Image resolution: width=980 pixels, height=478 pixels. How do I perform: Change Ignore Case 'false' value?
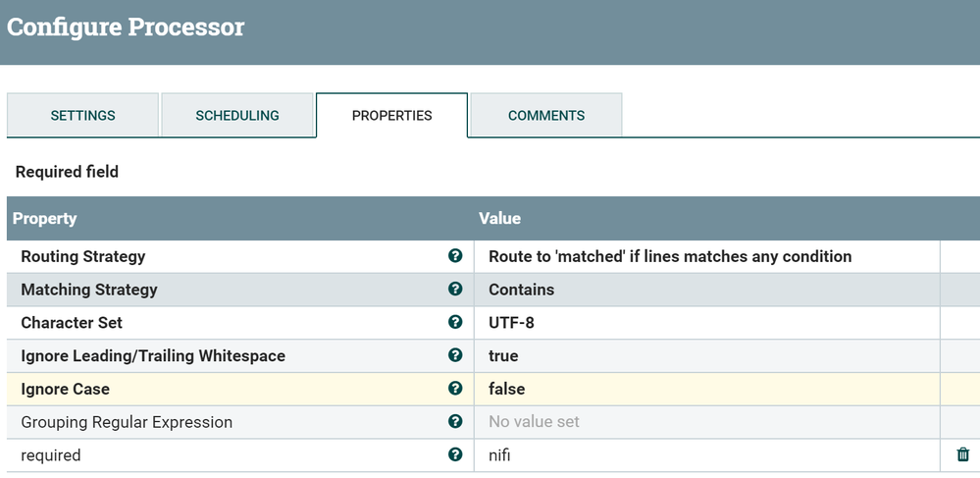[x=507, y=389]
